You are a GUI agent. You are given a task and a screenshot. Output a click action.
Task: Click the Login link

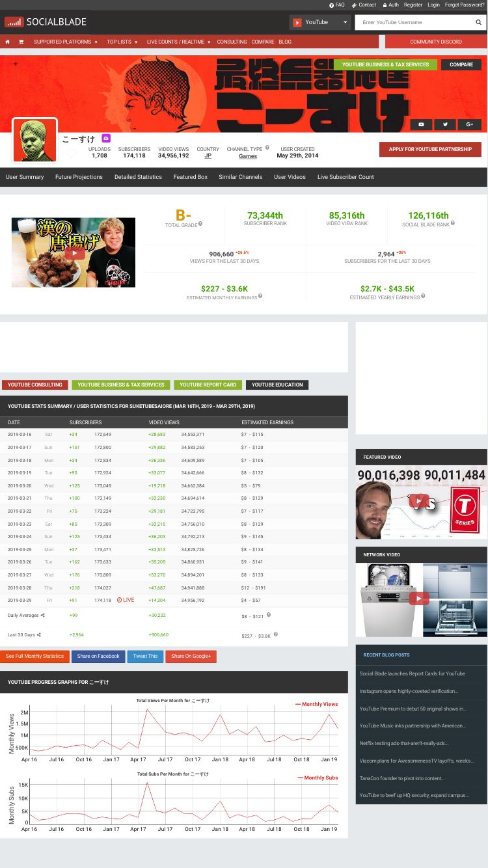(x=433, y=5)
